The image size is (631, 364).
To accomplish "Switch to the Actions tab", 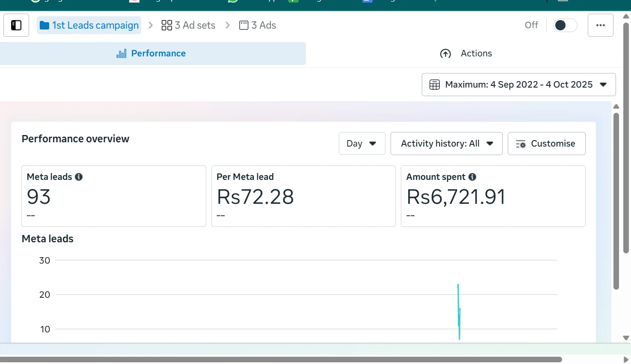I will [x=466, y=53].
